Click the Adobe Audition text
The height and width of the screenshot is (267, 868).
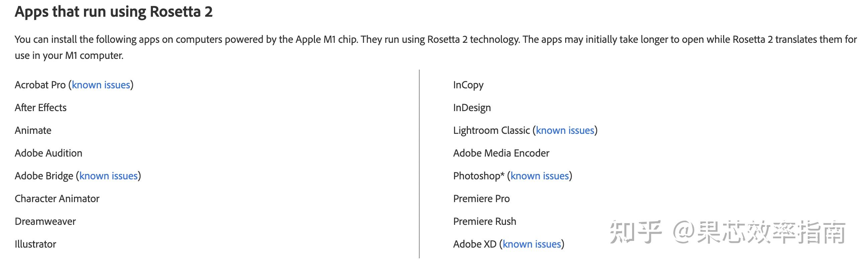tap(48, 153)
